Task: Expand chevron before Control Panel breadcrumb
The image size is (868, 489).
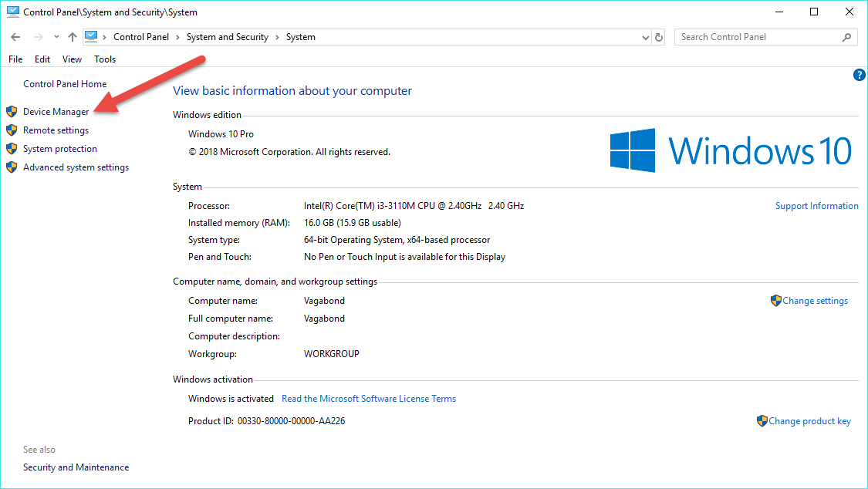Action: (x=105, y=37)
